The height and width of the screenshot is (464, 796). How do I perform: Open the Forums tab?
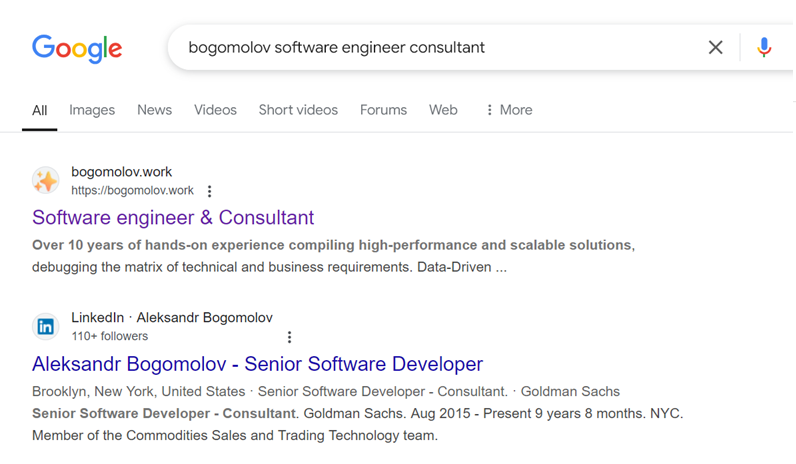pos(383,110)
